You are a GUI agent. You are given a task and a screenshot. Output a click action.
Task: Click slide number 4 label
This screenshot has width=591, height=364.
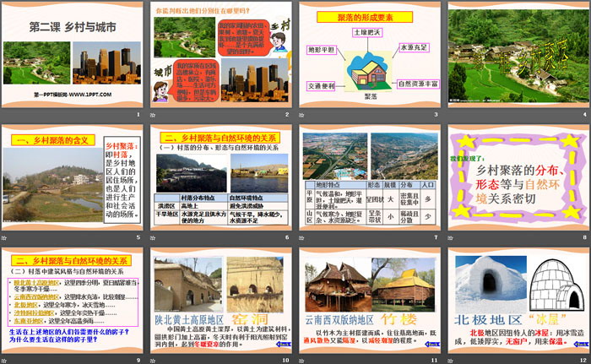[x=585, y=114]
